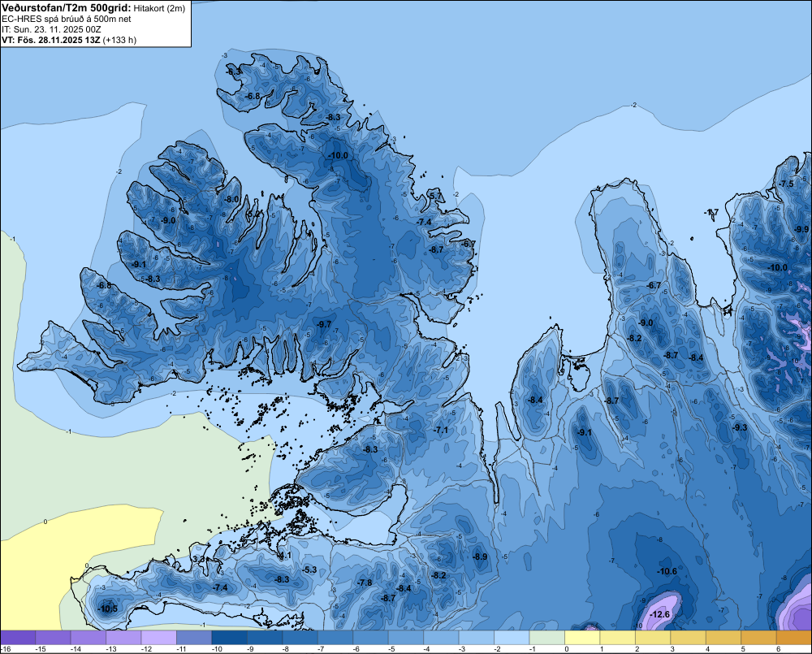Click the -7.8 temperature value on map
Image resolution: width=812 pixels, height=654 pixels.
coord(365,583)
